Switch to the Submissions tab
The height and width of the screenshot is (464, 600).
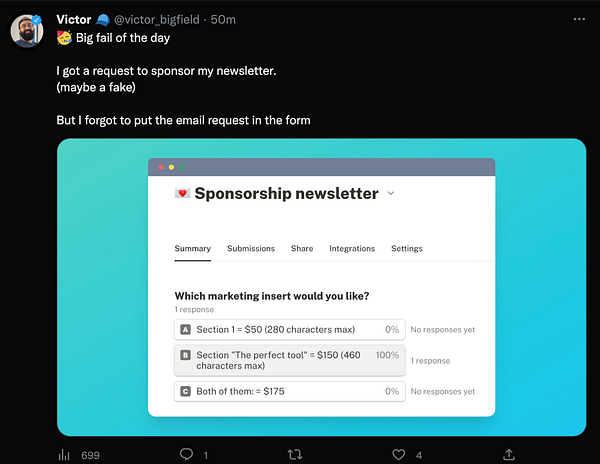click(x=251, y=249)
